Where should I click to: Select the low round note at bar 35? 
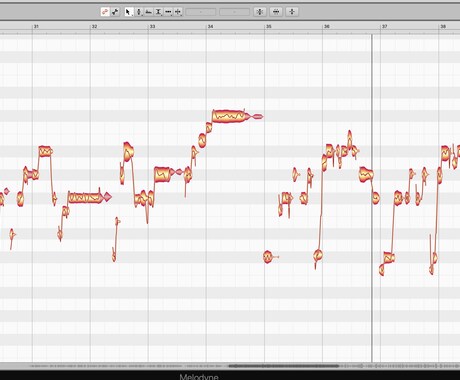pyautogui.click(x=268, y=257)
